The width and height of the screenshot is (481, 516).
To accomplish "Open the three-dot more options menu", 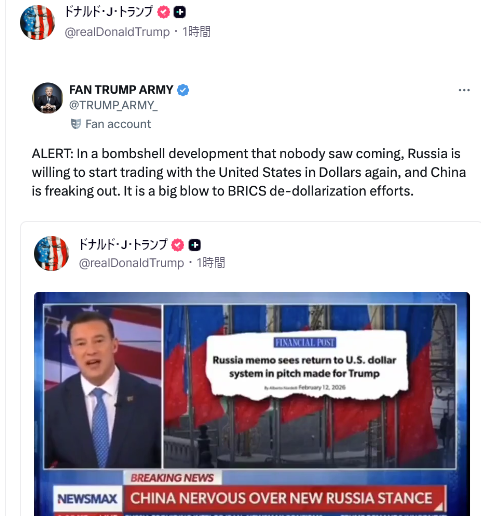I will (x=464, y=90).
